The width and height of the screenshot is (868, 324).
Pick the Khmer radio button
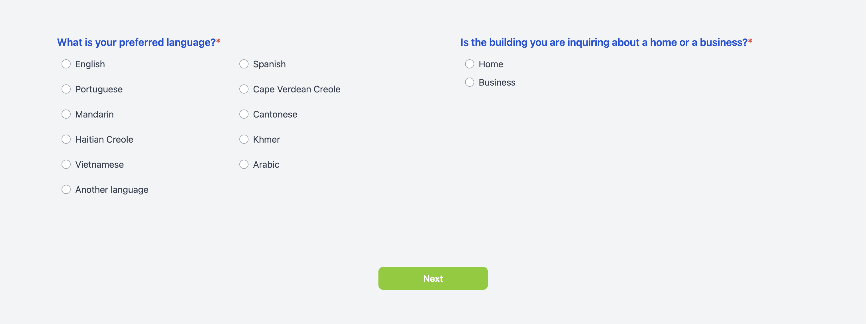pyautogui.click(x=244, y=139)
